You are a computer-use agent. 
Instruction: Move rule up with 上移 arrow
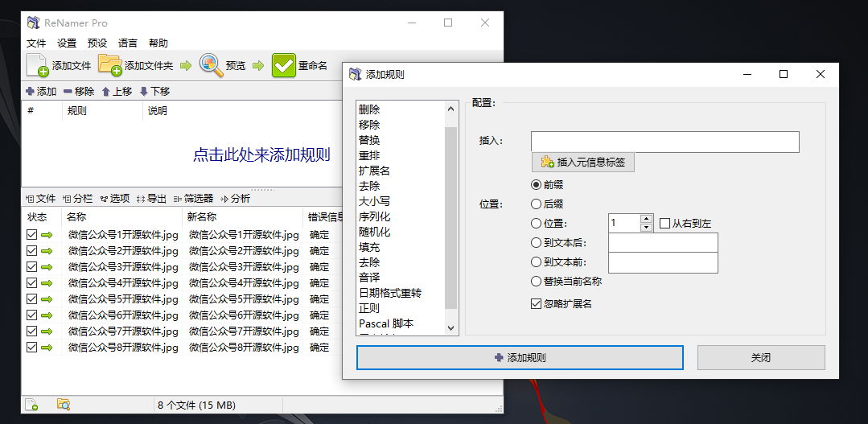click(x=117, y=92)
